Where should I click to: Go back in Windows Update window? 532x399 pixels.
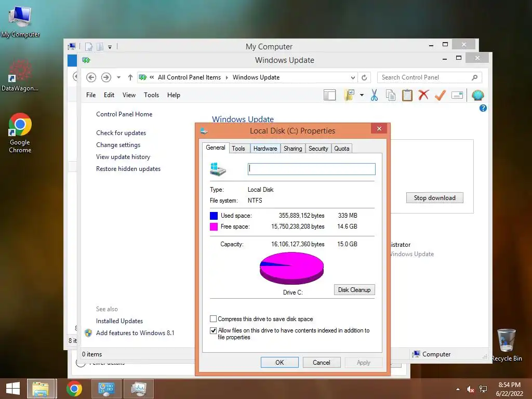tap(91, 77)
